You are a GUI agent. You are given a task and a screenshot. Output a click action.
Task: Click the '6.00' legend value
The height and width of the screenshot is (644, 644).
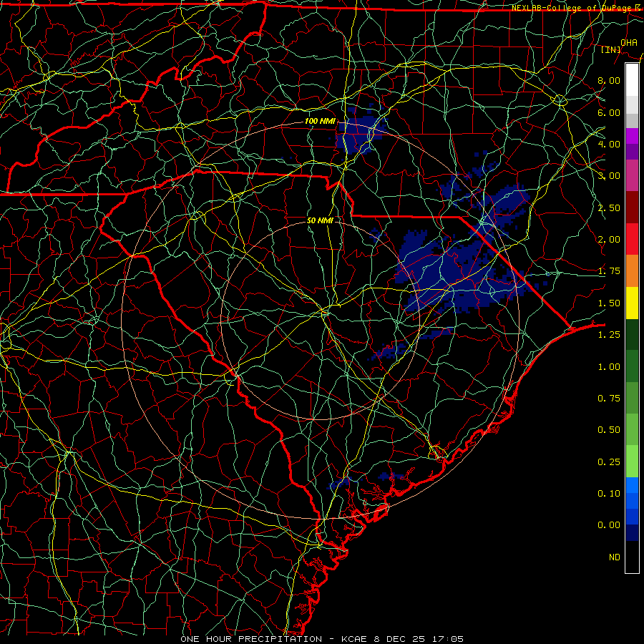(x=609, y=112)
